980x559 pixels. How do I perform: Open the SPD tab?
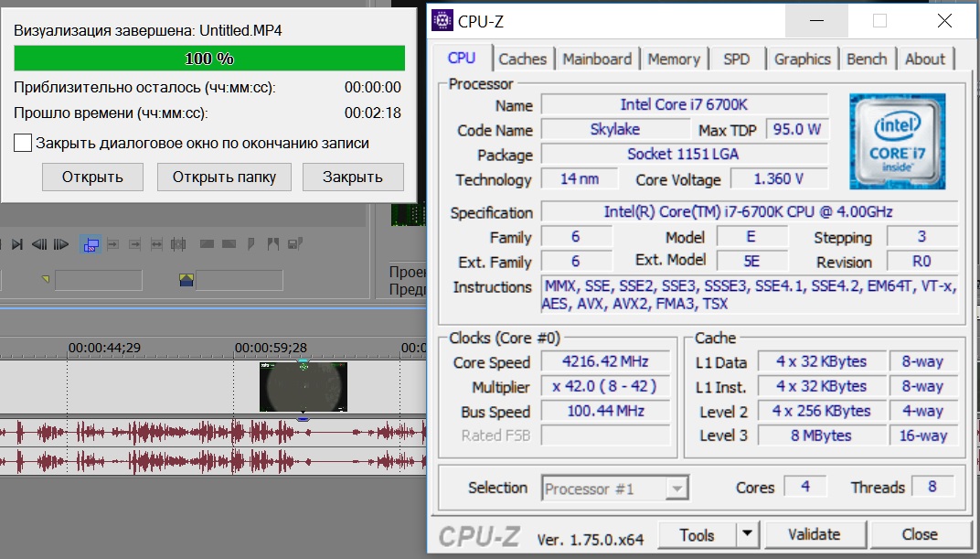pyautogui.click(x=736, y=59)
